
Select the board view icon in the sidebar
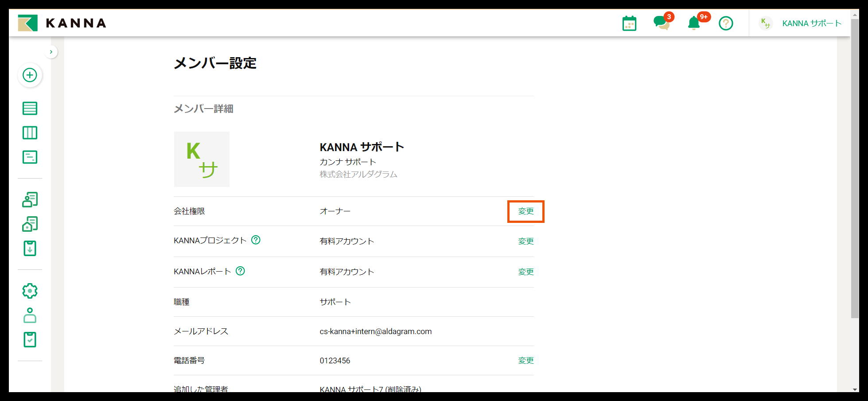(x=30, y=132)
